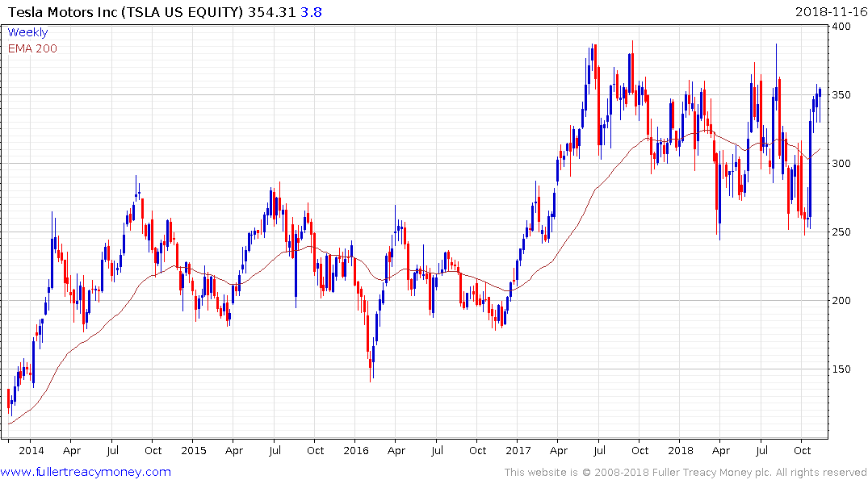
Task: Click the 350 price axis label
Action: tap(841, 94)
